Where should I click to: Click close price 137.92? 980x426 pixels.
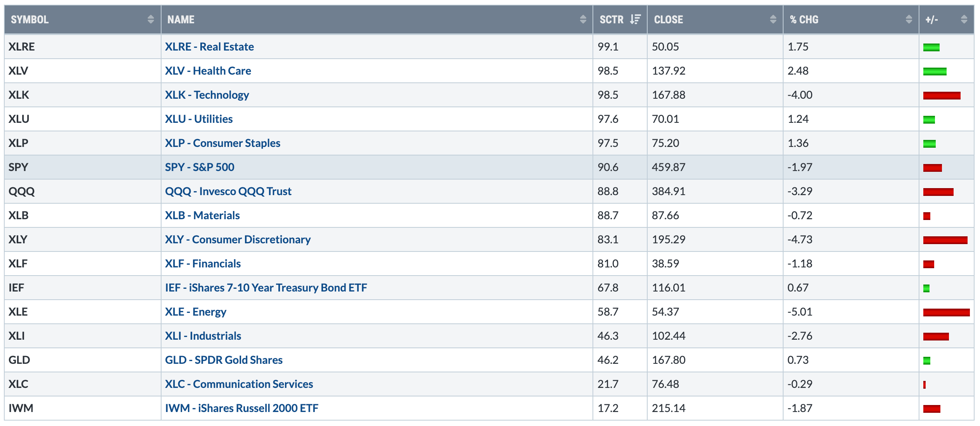coord(669,71)
